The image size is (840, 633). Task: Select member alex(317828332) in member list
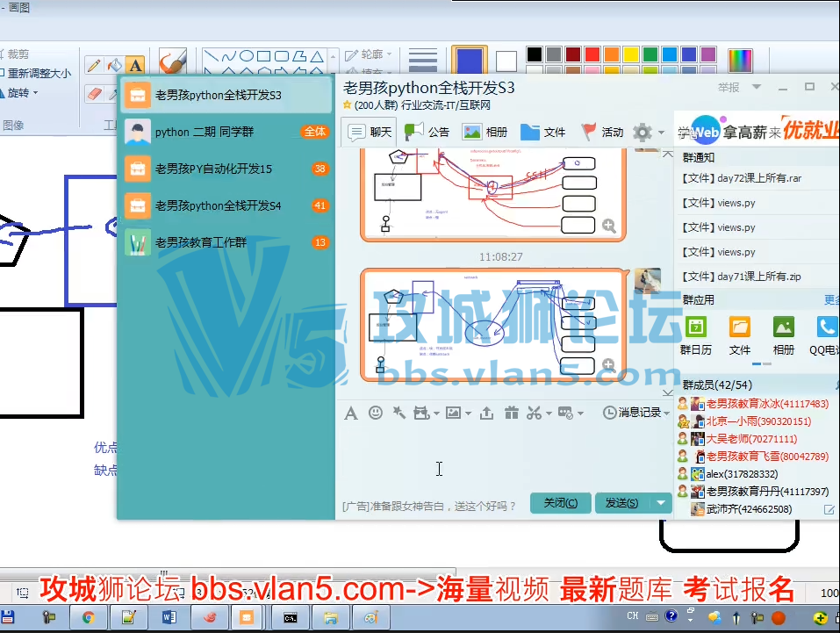[742, 474]
